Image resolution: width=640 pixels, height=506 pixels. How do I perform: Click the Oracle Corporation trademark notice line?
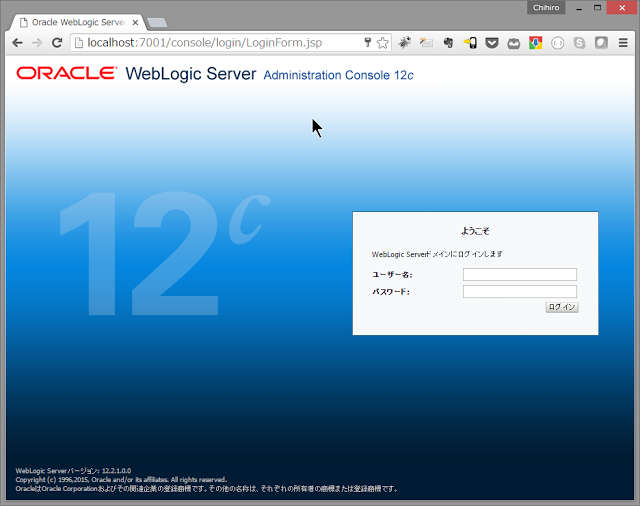207,488
